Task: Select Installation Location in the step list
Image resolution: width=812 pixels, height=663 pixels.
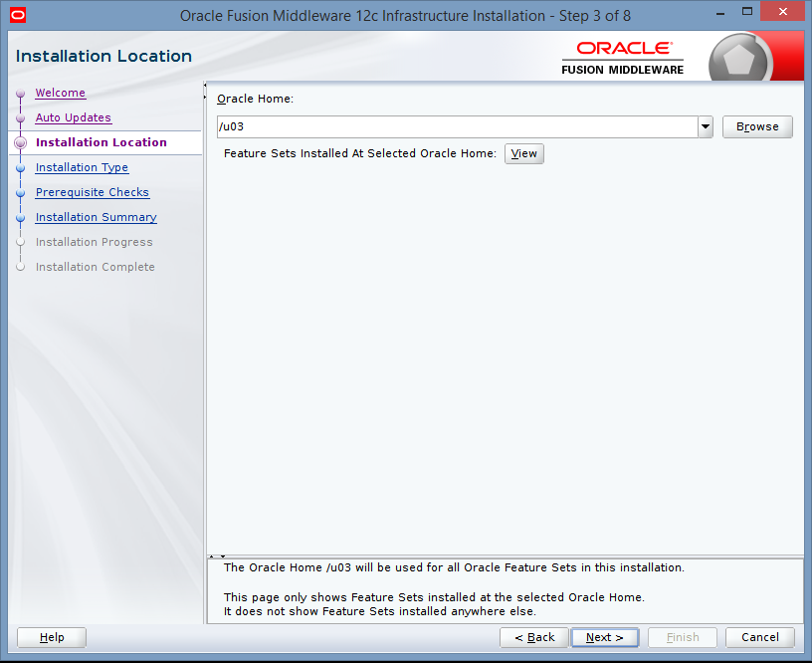Action: coord(101,142)
